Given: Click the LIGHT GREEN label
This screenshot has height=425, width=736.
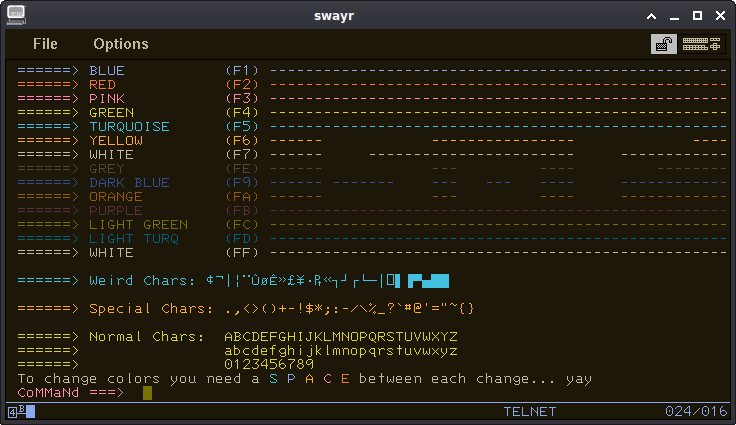Looking at the screenshot, I should point(138,224).
